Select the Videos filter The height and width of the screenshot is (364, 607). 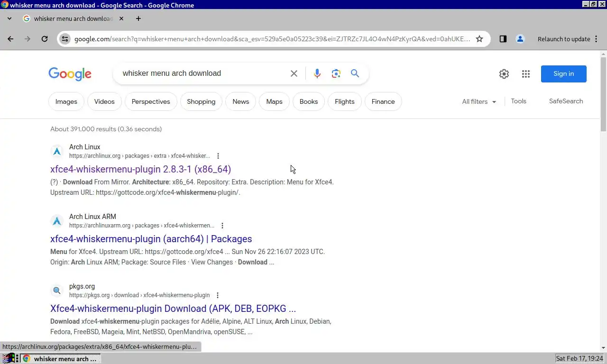coord(104,101)
